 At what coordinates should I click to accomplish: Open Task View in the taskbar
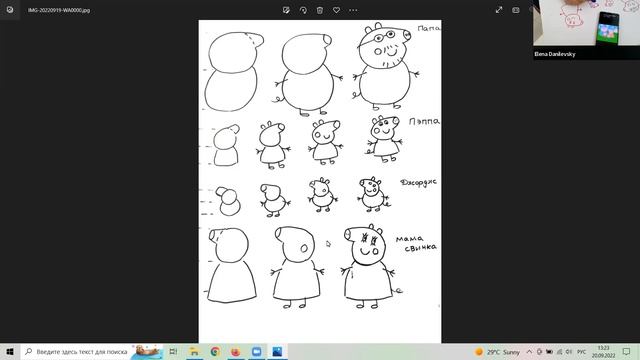point(173,351)
